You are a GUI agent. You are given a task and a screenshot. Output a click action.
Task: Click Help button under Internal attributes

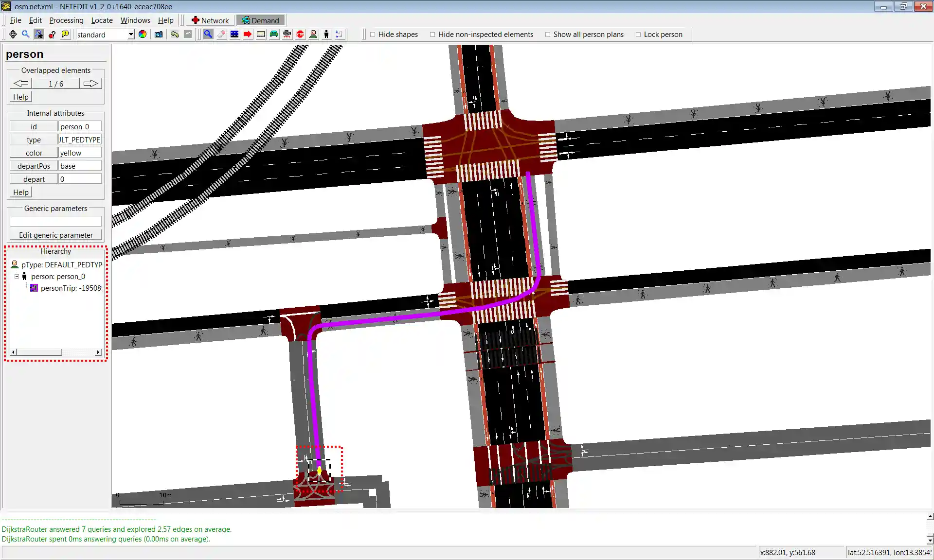tap(20, 192)
